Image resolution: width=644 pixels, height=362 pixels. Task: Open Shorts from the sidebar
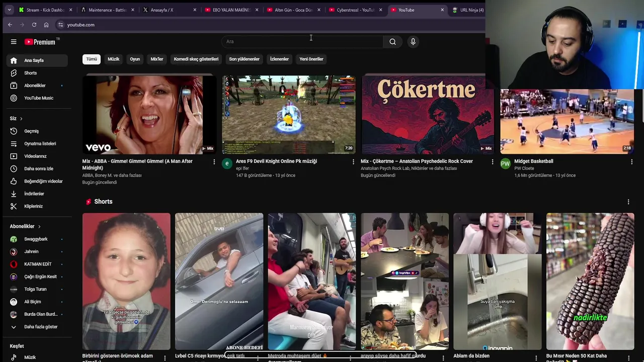click(x=37, y=73)
